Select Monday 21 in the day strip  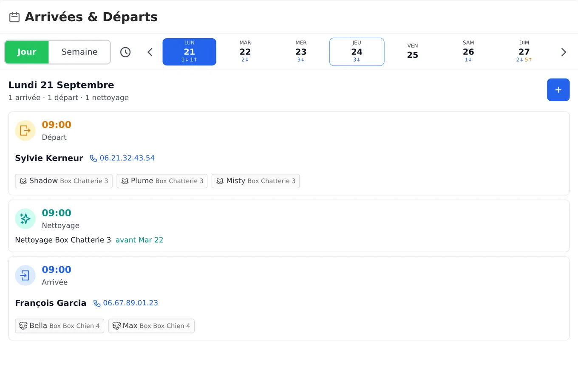189,52
